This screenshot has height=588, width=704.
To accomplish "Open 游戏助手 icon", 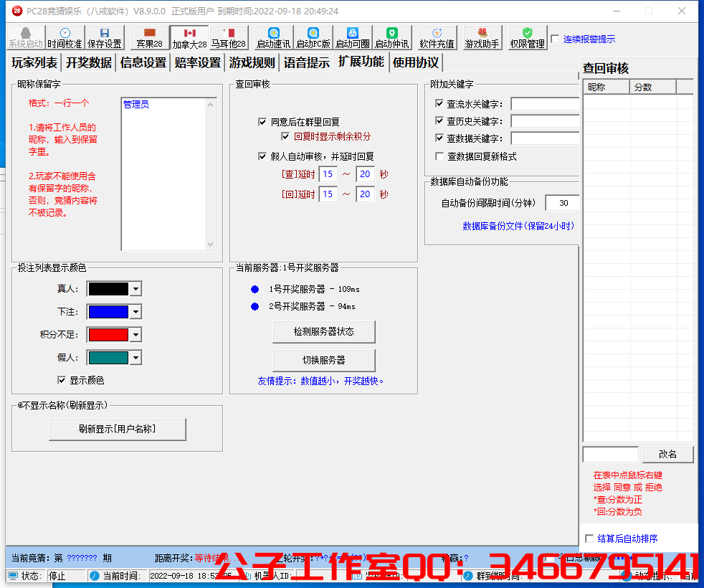I will click(482, 37).
